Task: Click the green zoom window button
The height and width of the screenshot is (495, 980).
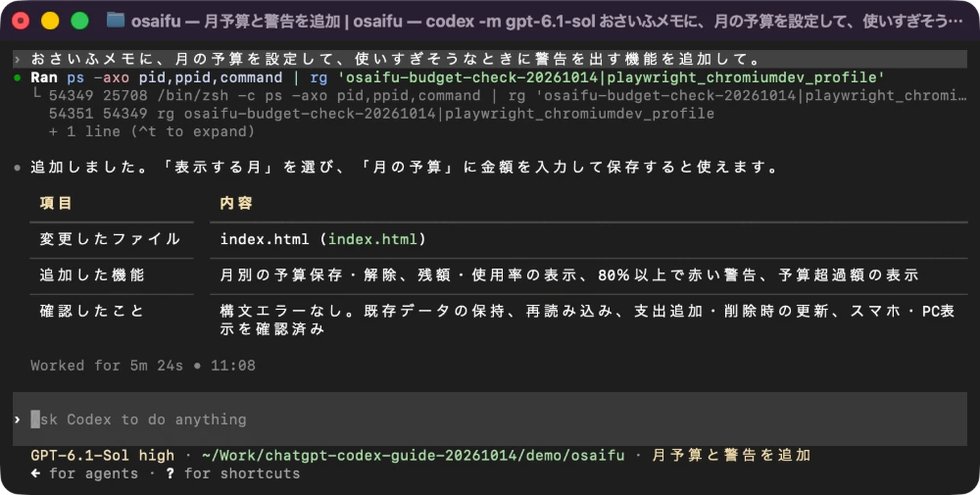Action: click(x=79, y=22)
